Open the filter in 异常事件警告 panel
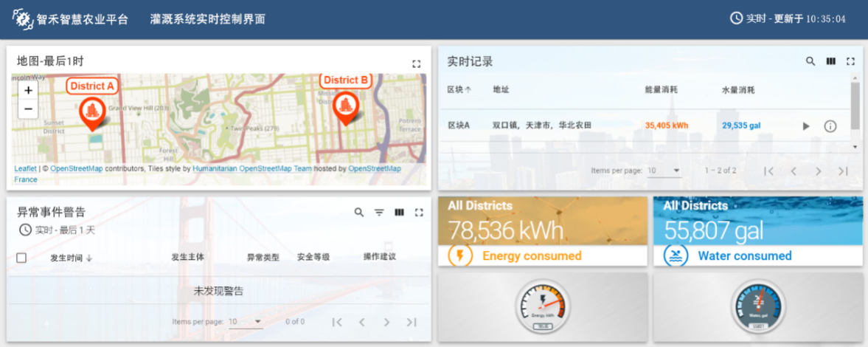The width and height of the screenshot is (868, 347). (x=379, y=213)
